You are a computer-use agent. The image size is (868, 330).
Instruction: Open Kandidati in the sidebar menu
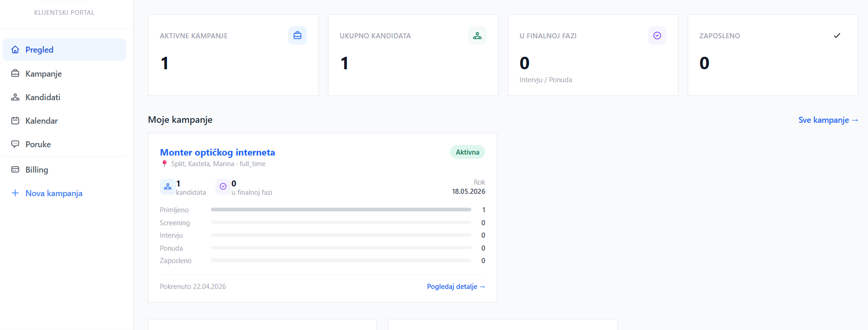[x=42, y=97]
